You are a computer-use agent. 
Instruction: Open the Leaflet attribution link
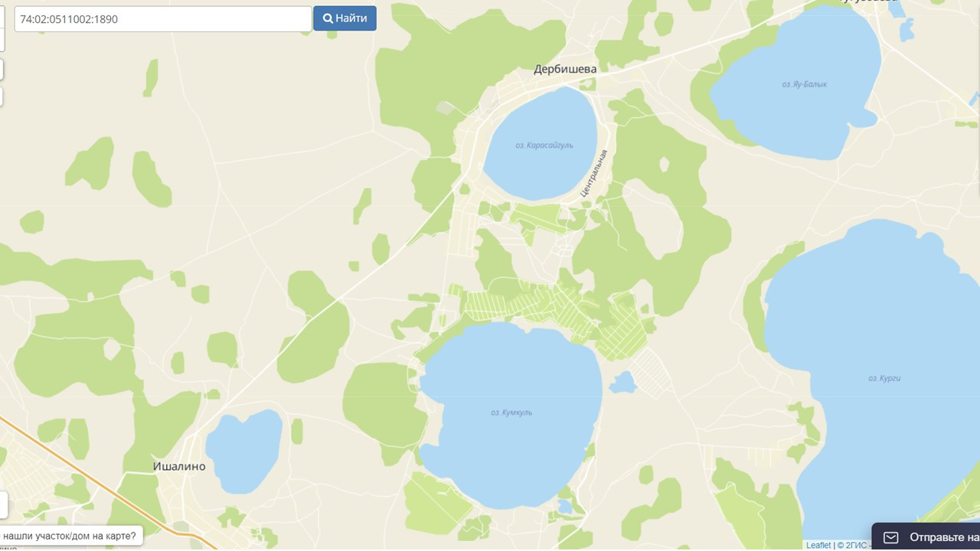point(818,546)
